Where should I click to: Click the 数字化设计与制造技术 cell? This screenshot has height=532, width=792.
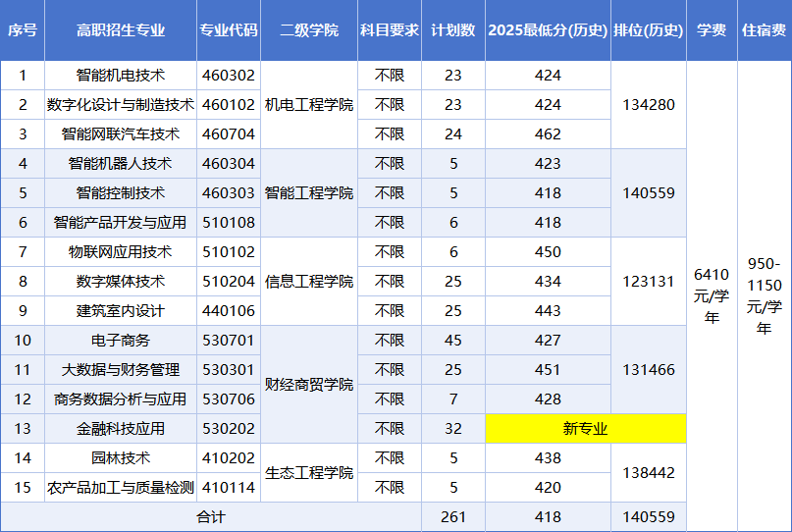pos(121,105)
